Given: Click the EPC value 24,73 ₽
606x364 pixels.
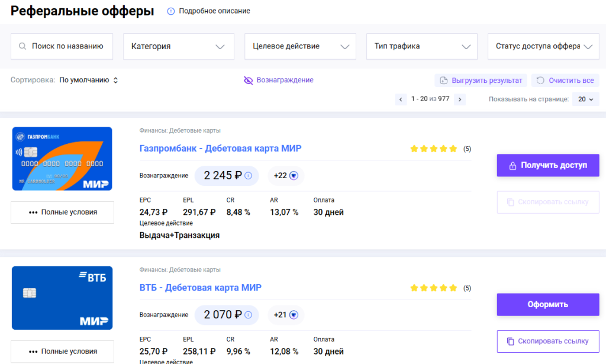Looking at the screenshot, I should (153, 212).
